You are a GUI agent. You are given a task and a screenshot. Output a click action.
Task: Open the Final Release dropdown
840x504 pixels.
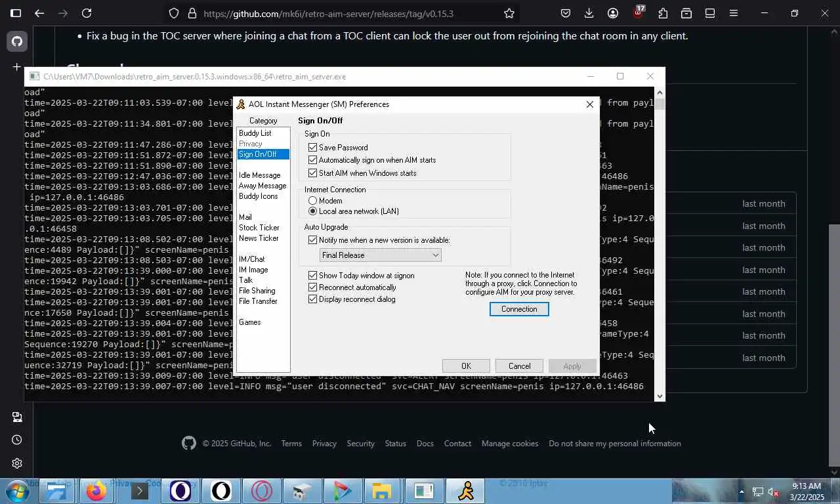[380, 255]
